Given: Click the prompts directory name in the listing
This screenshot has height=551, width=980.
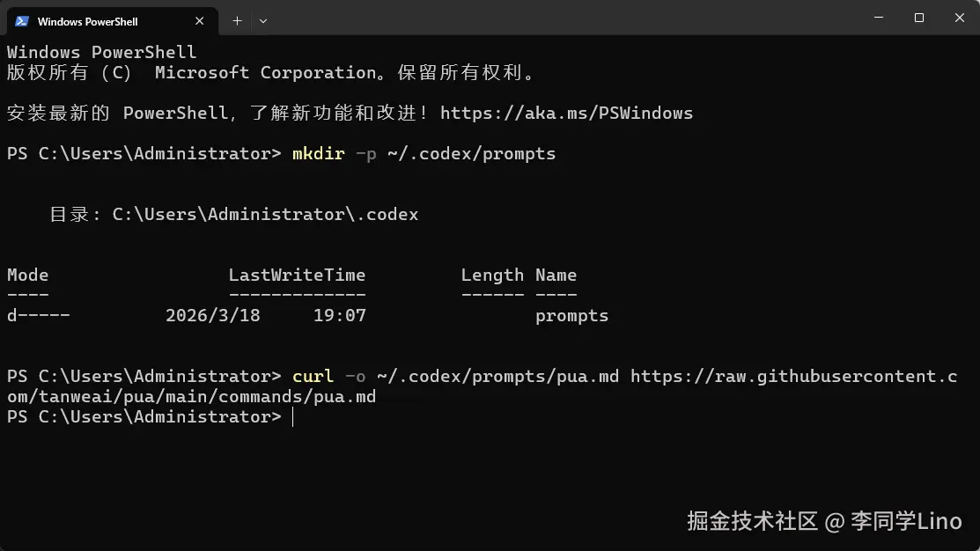Looking at the screenshot, I should pyautogui.click(x=571, y=315).
